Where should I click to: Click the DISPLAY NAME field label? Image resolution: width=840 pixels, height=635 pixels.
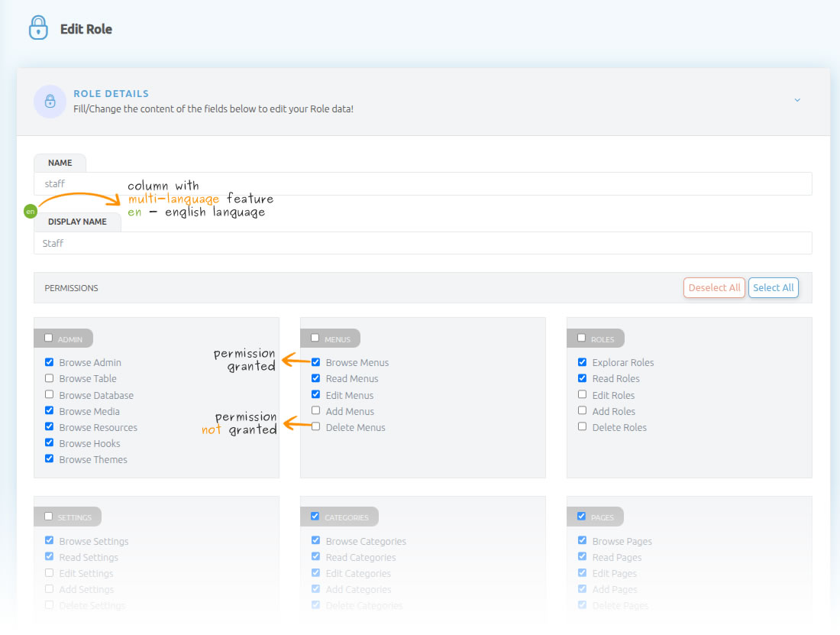(77, 222)
